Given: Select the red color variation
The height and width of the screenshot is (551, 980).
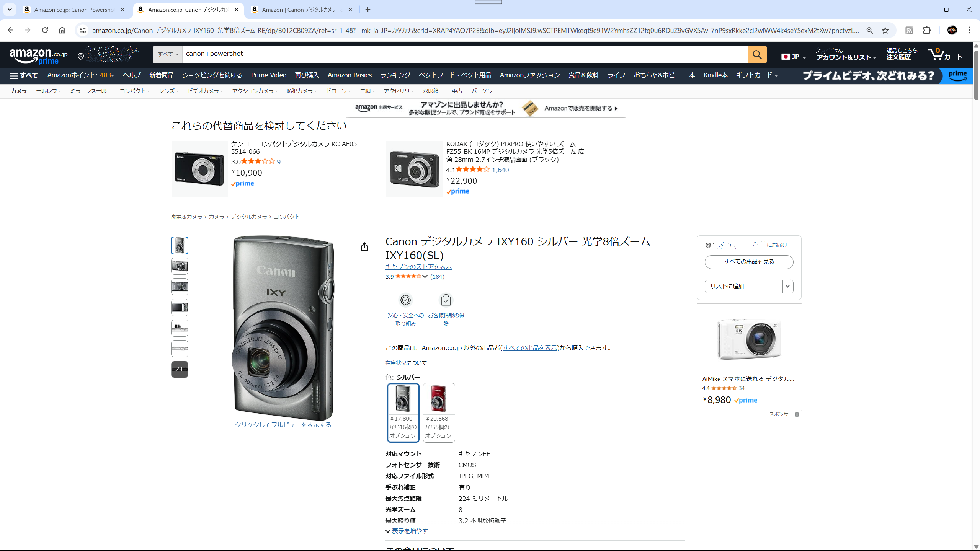Looking at the screenshot, I should pyautogui.click(x=439, y=412).
